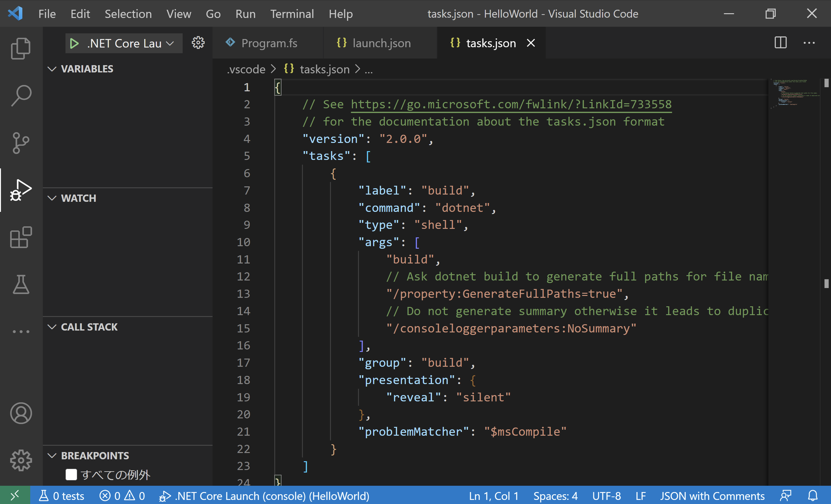
Task: Click JSON with Comments language mode
Action: [x=712, y=496]
